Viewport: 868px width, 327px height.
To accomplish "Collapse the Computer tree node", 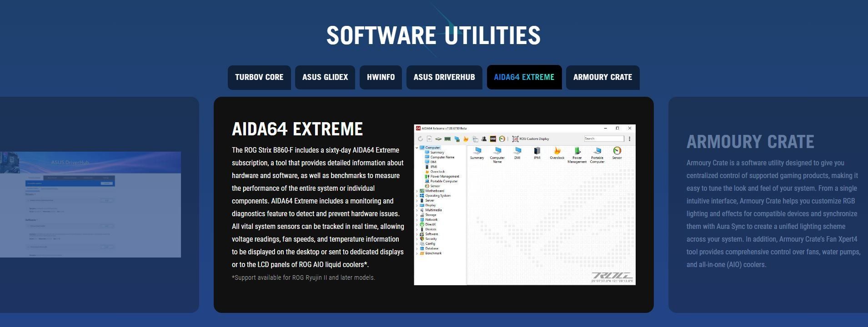I will 417,148.
